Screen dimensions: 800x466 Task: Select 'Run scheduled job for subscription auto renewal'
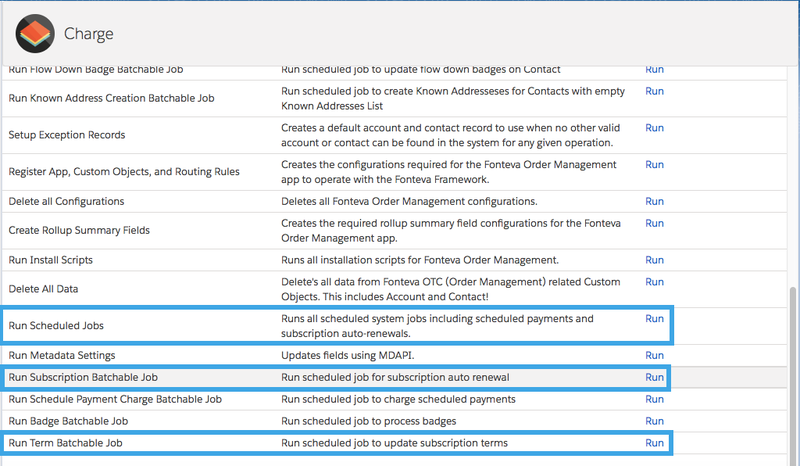pos(395,377)
